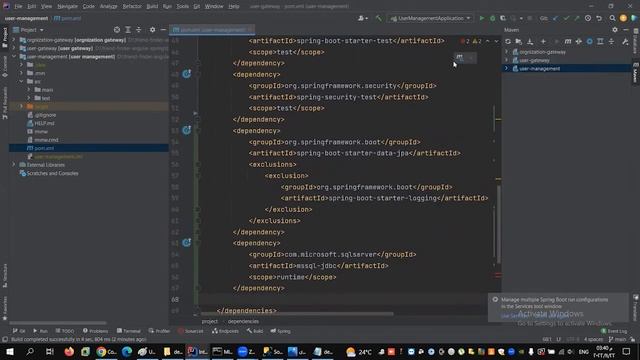Open Windows taskbar search magnifier

(30, 351)
